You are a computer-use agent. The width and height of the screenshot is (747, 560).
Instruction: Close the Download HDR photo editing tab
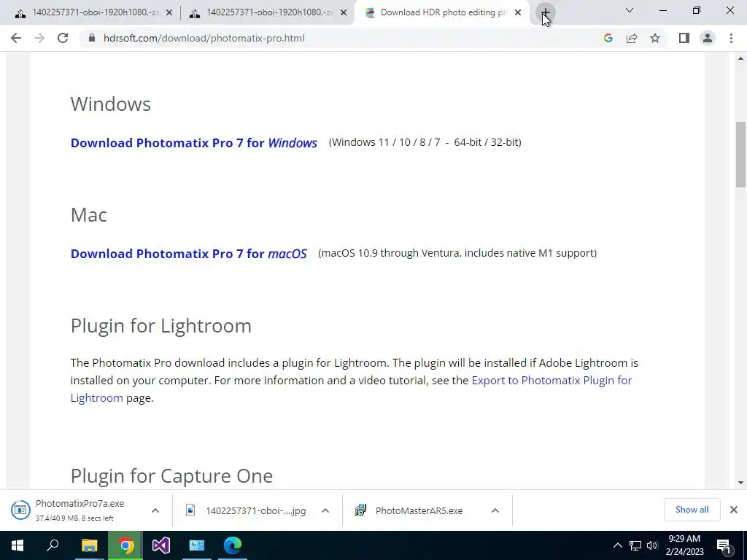point(518,13)
